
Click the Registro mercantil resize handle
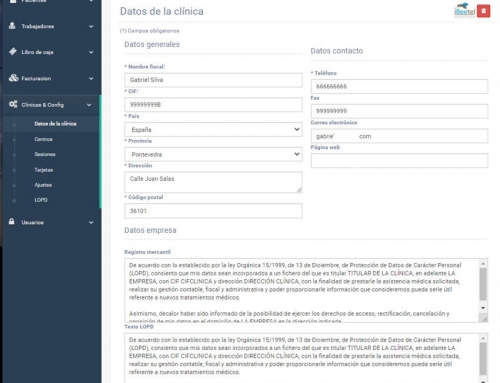(484, 319)
